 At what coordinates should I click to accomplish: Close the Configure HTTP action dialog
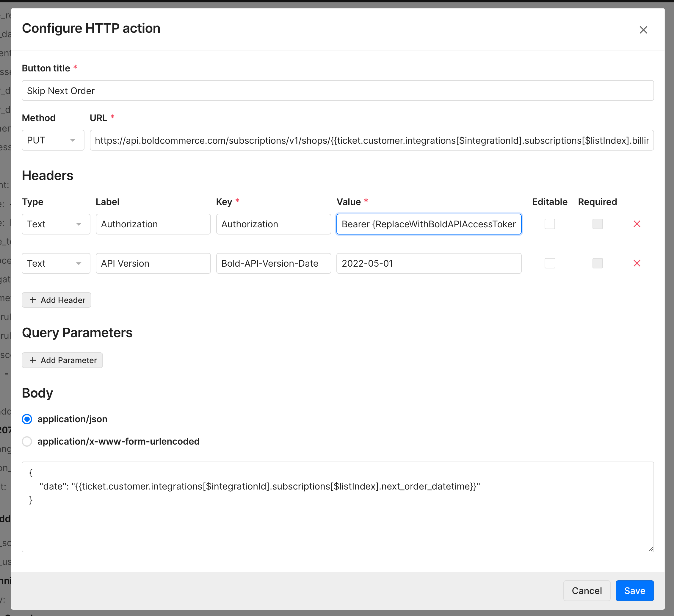[643, 30]
